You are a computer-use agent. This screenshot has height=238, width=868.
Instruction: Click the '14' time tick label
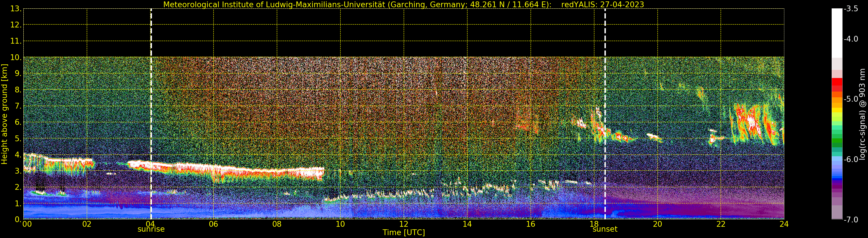pos(467,224)
